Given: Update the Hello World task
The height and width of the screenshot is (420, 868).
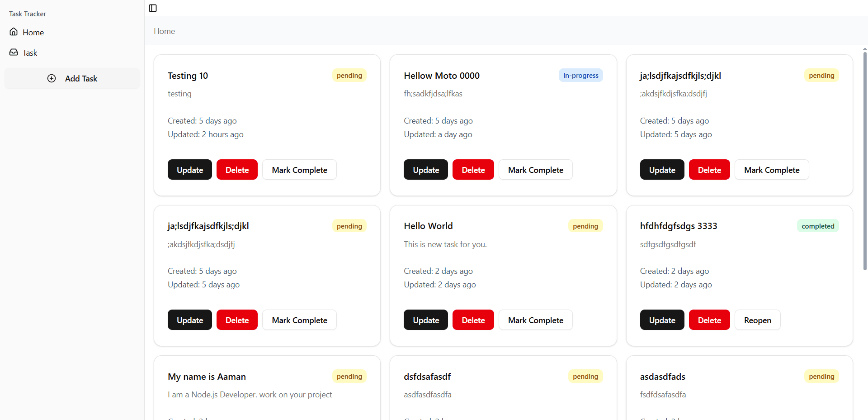Looking at the screenshot, I should point(426,320).
